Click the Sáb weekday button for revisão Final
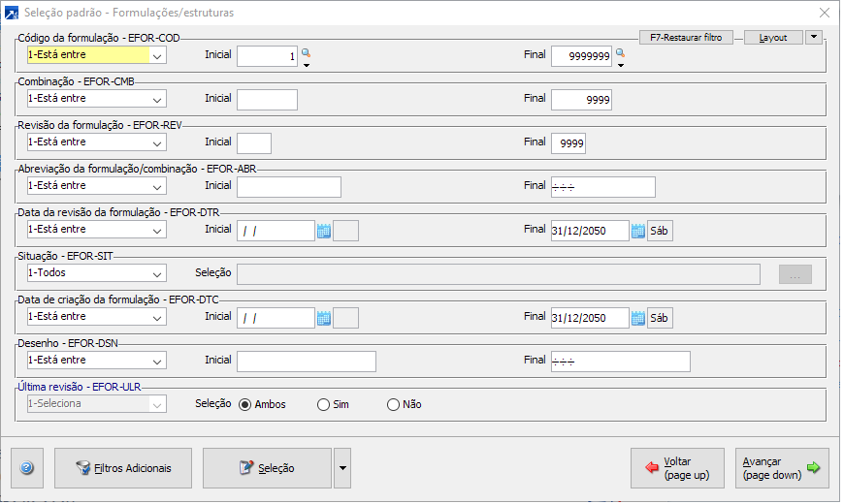 coord(660,231)
